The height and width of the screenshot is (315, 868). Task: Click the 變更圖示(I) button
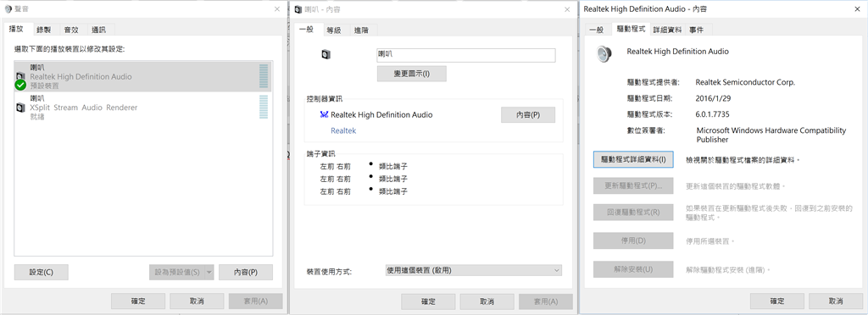click(x=412, y=74)
